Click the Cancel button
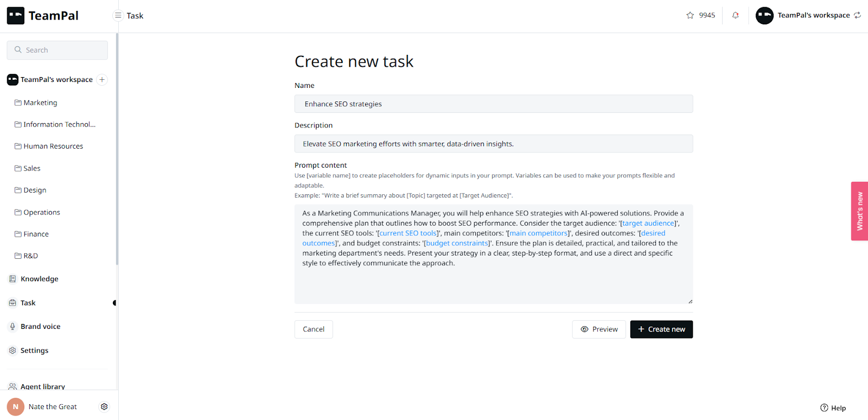 coord(314,329)
